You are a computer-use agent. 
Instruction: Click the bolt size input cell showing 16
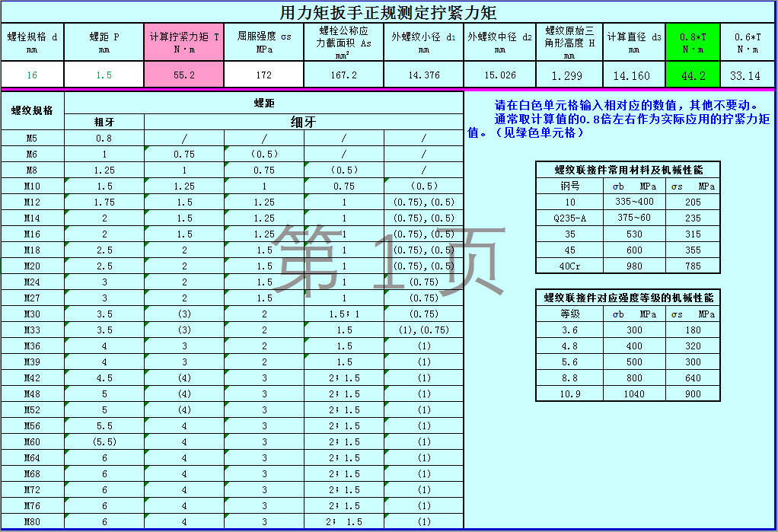pos(32,75)
